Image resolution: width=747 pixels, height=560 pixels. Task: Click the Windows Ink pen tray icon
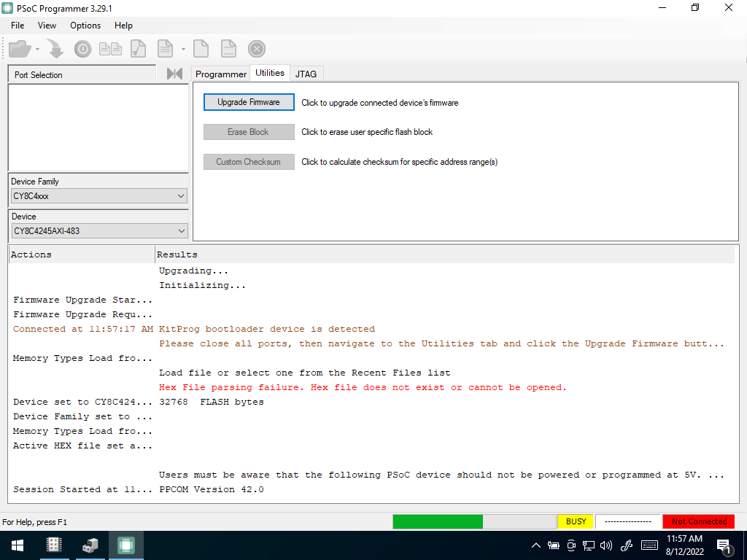click(x=627, y=545)
